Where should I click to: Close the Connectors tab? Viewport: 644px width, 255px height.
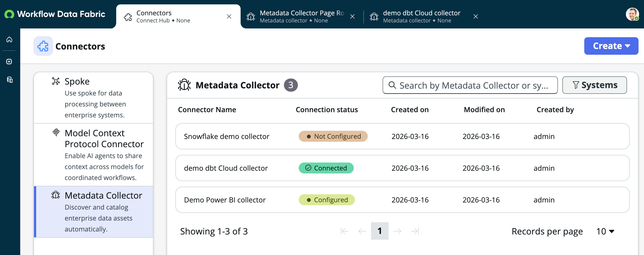tap(229, 16)
